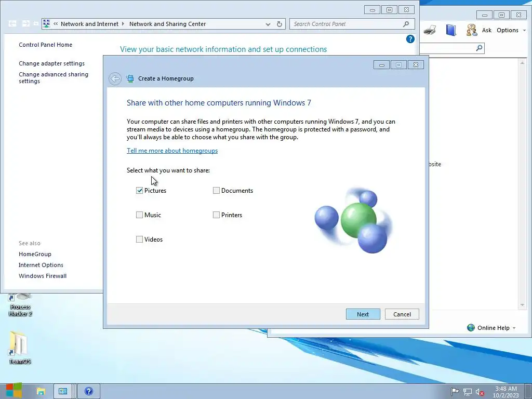Check the Documents sharing checkbox
The image size is (532, 399).
pyautogui.click(x=216, y=190)
